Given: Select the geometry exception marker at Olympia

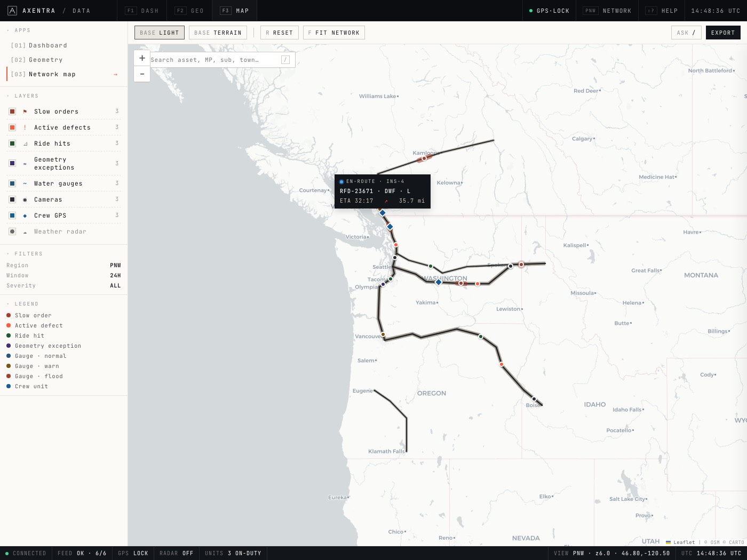Looking at the screenshot, I should (x=383, y=284).
